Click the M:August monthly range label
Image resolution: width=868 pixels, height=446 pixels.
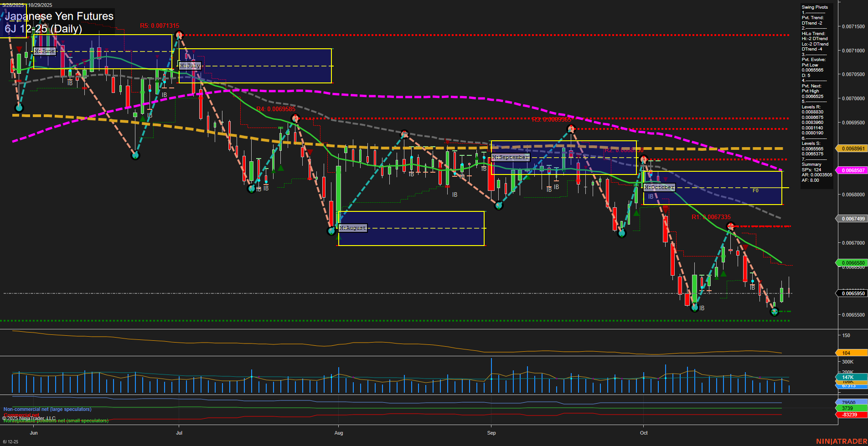coord(352,227)
